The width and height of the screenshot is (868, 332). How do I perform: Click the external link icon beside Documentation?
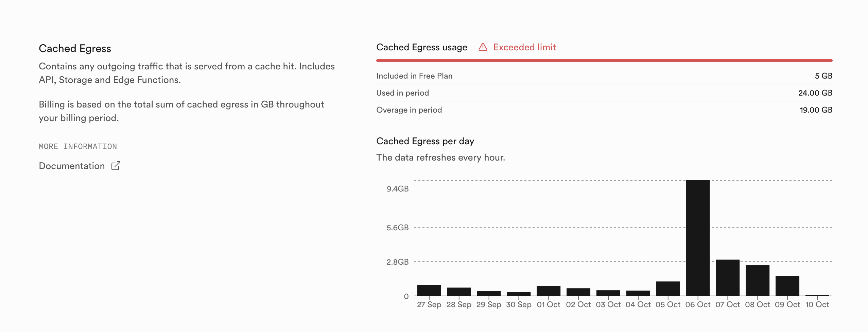click(x=116, y=166)
